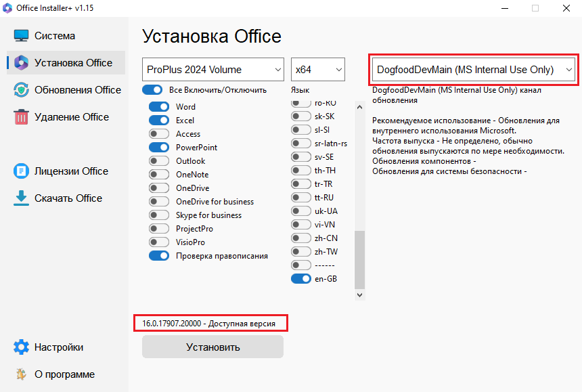This screenshot has height=392, width=582.
Task: Click language list scroll up arrow
Action: (359, 107)
